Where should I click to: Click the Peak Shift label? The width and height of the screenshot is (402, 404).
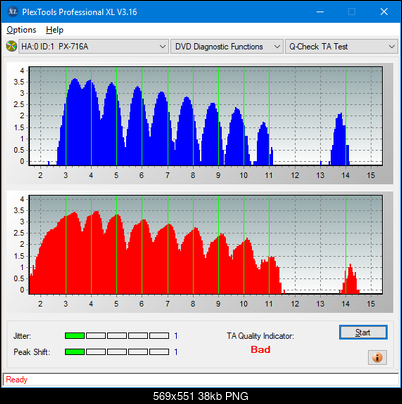pyautogui.click(x=32, y=352)
